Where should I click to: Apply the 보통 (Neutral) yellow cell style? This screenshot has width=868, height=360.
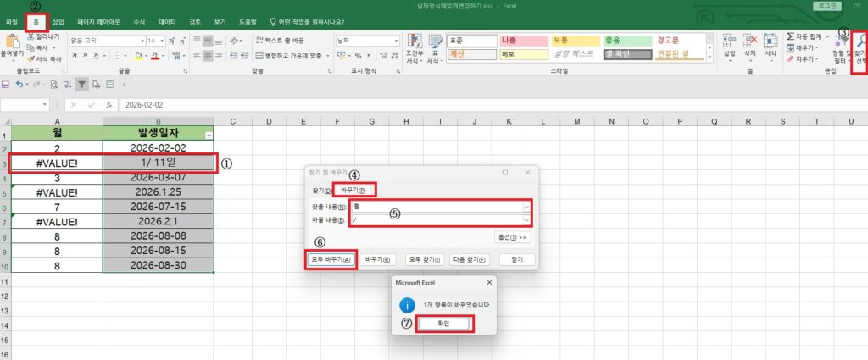pos(576,41)
